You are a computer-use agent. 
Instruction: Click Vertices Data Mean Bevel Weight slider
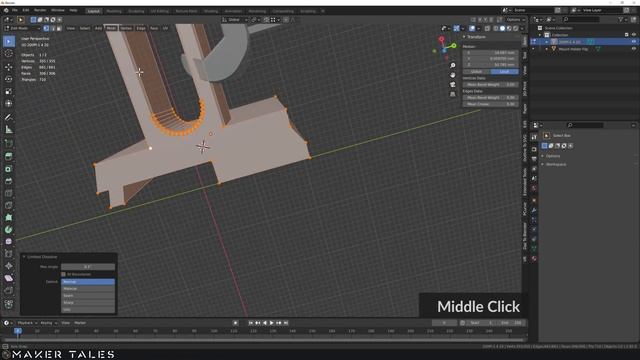click(491, 84)
